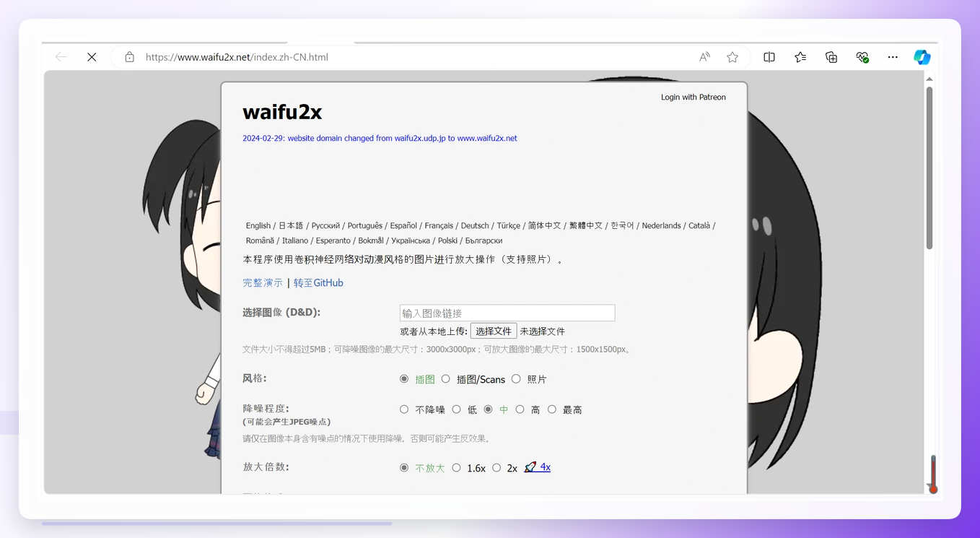Go to the 转至GitHub link
Image resolution: width=980 pixels, height=538 pixels.
[x=318, y=283]
